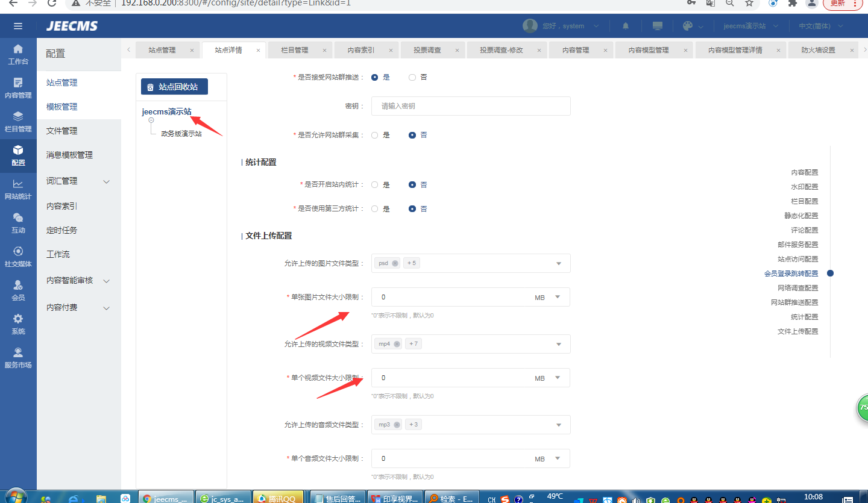
Task: Select 政务版演示站 in site tree
Action: click(x=181, y=134)
